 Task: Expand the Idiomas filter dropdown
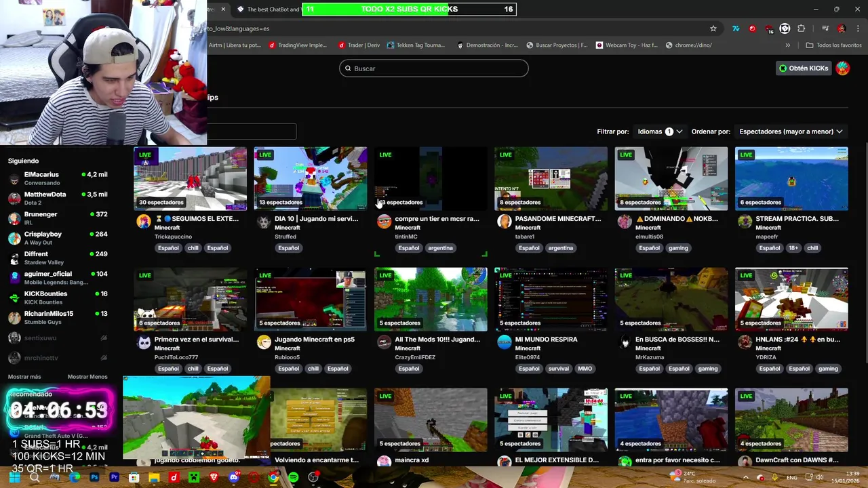click(x=660, y=131)
